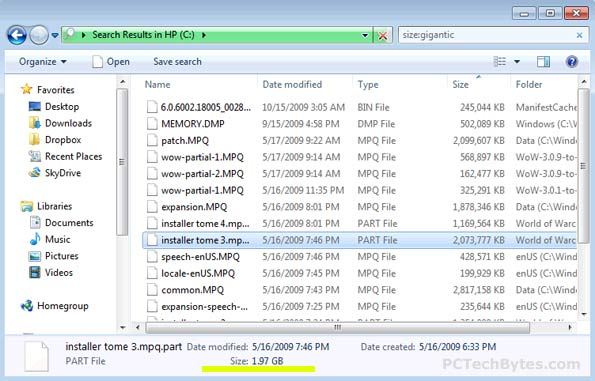Open the view options dropdown arrow
595x381 pixels.
(517, 61)
